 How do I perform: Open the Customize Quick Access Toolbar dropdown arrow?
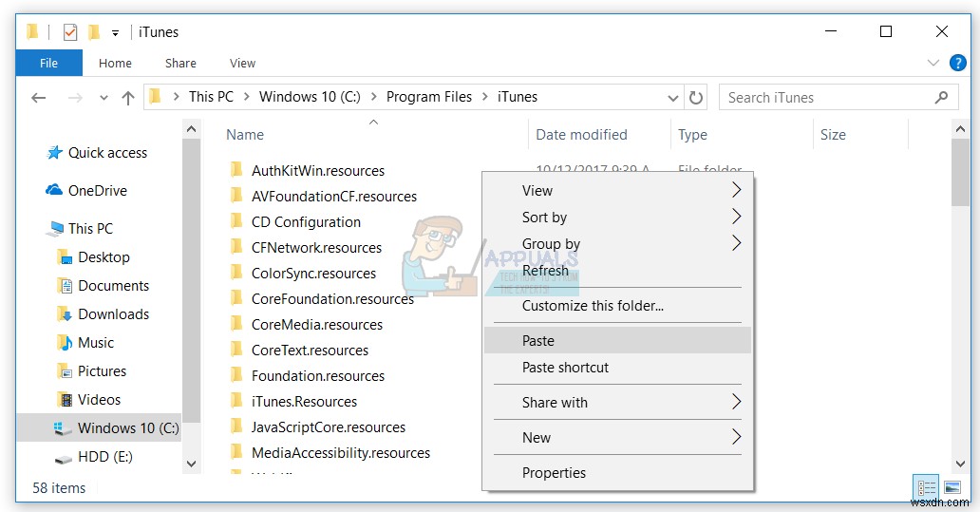[x=115, y=33]
